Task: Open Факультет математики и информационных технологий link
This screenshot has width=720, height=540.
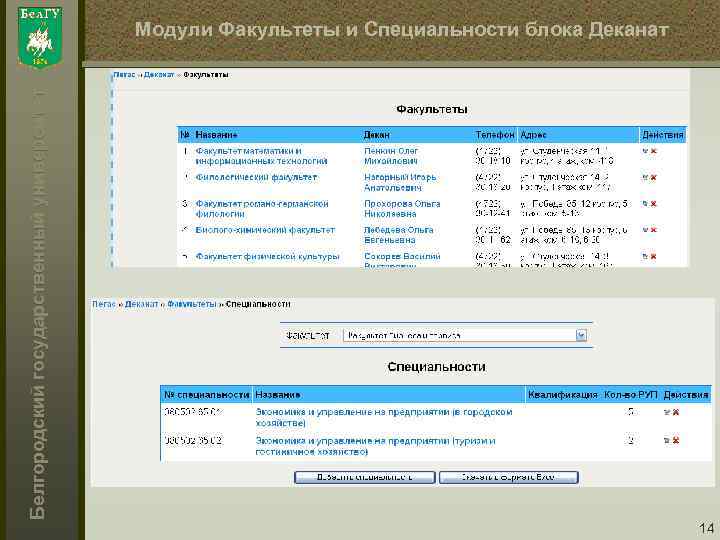Action: (261, 156)
